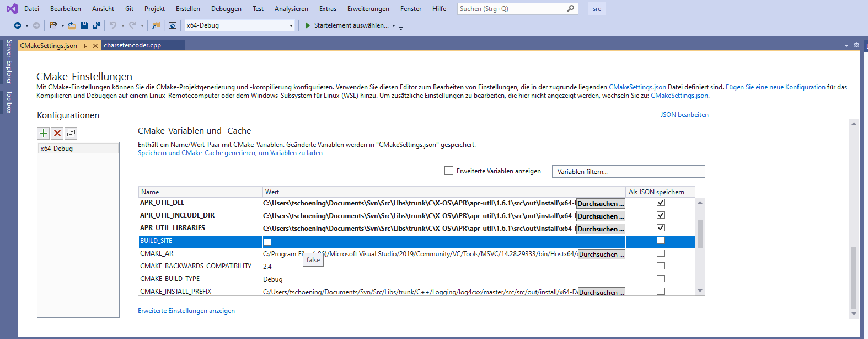This screenshot has height=339, width=868.
Task: Open the toolbar overflow options icon
Action: 401,28
